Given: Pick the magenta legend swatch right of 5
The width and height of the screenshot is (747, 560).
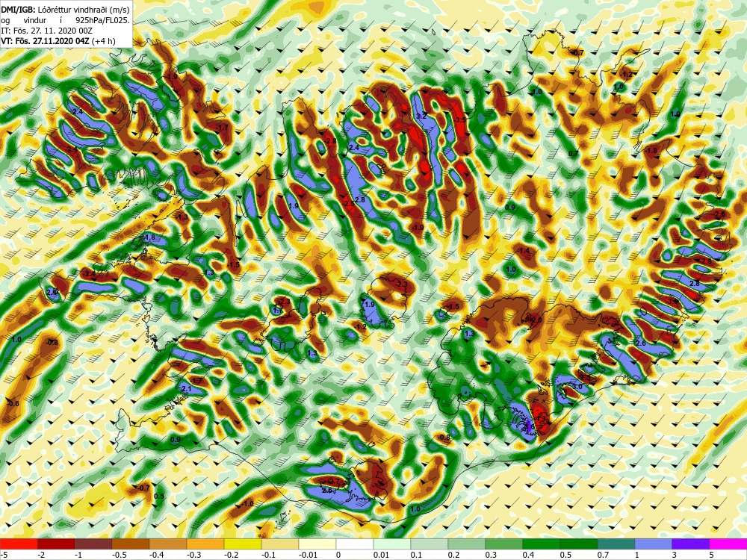Looking at the screenshot, I should click(x=728, y=544).
